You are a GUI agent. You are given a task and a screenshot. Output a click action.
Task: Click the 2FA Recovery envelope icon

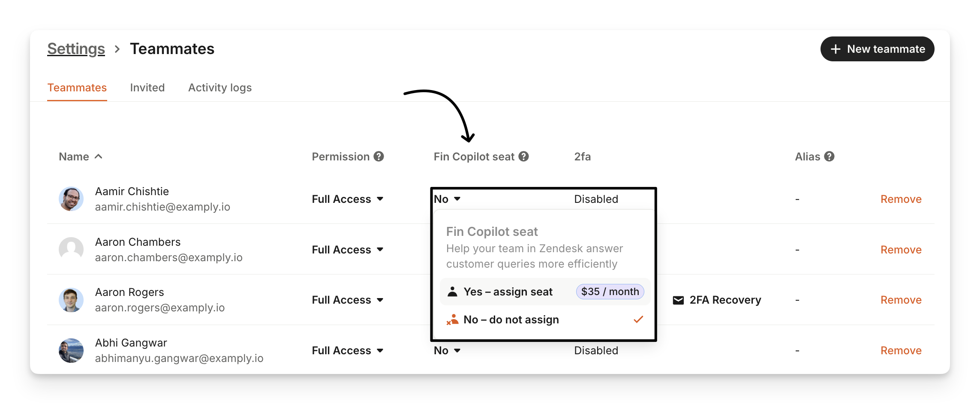pos(678,300)
